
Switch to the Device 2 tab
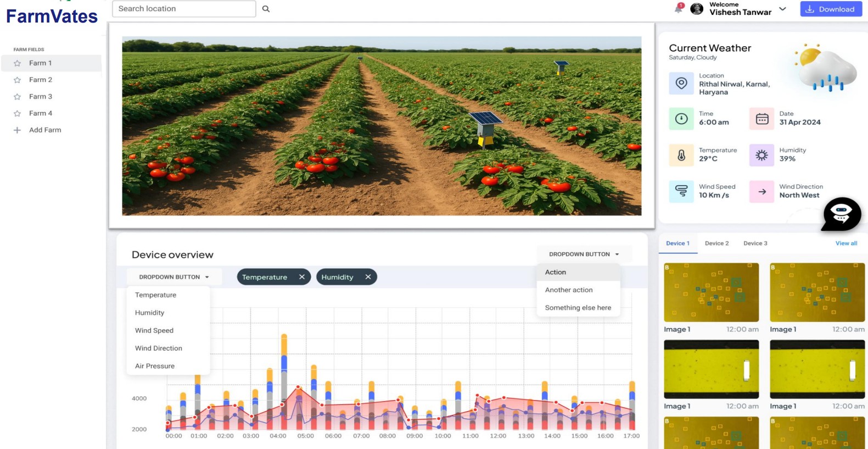point(717,243)
